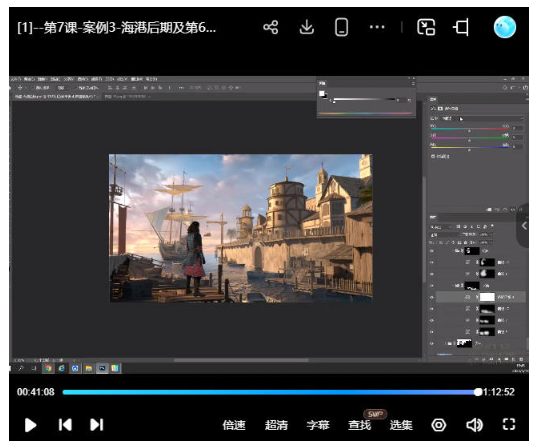536x446 pixels.
Task: Click the cyan-to-red color balance slider
Action: (470, 129)
